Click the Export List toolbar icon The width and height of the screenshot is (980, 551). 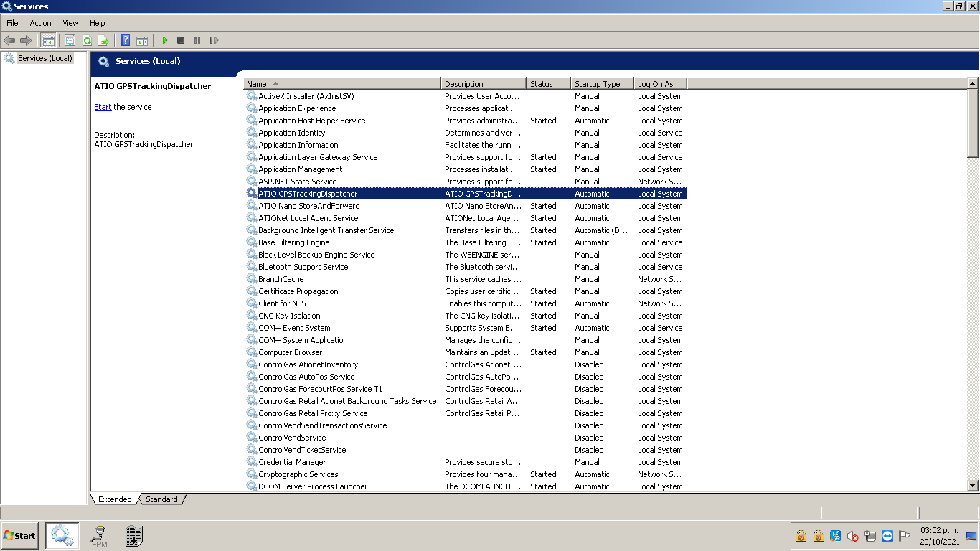pos(103,40)
